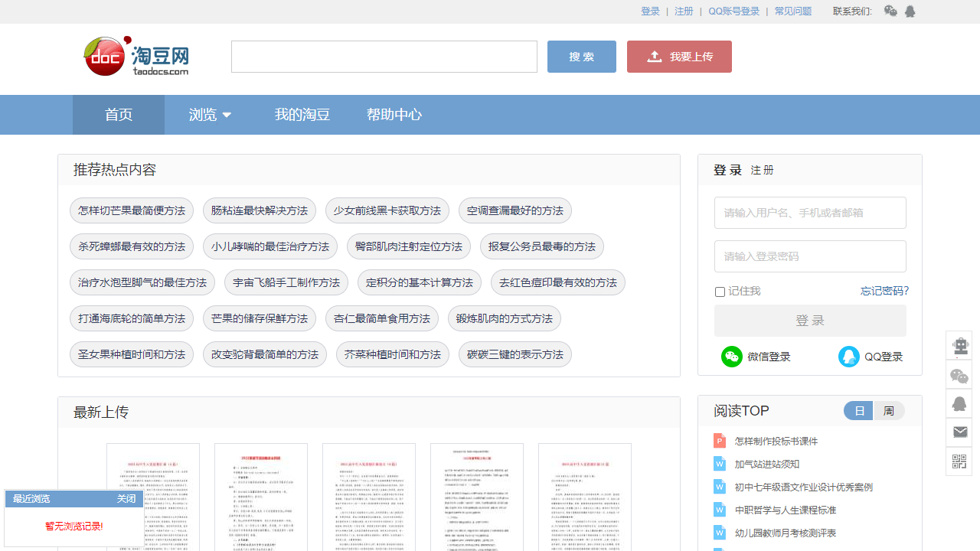Focus the username input field
Screen dimensions: 980x551
[810, 213]
